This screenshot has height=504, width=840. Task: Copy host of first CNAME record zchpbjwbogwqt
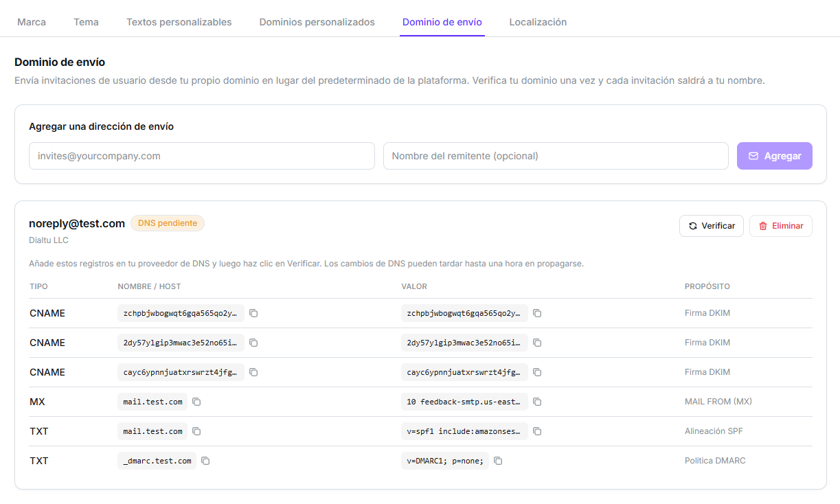[253, 313]
